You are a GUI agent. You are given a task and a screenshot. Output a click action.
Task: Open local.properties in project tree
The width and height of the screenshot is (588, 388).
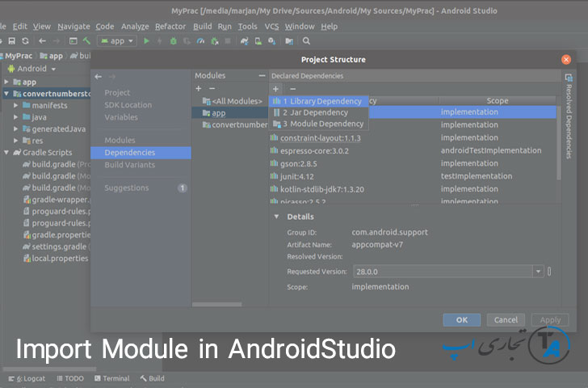[56, 259]
